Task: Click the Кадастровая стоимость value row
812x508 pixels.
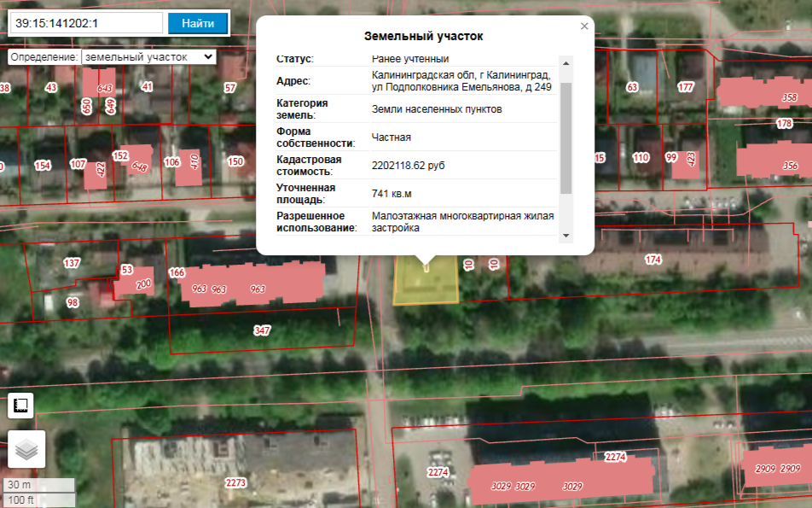Action: [408, 165]
